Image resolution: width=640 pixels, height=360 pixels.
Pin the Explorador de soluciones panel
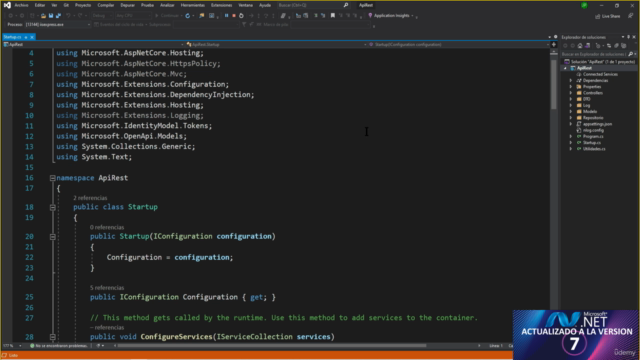click(x=629, y=37)
